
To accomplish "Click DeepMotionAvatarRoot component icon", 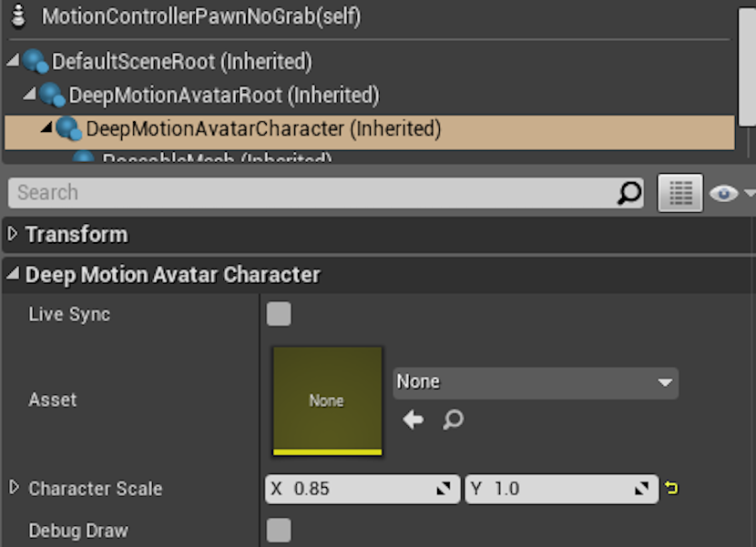I will [53, 95].
